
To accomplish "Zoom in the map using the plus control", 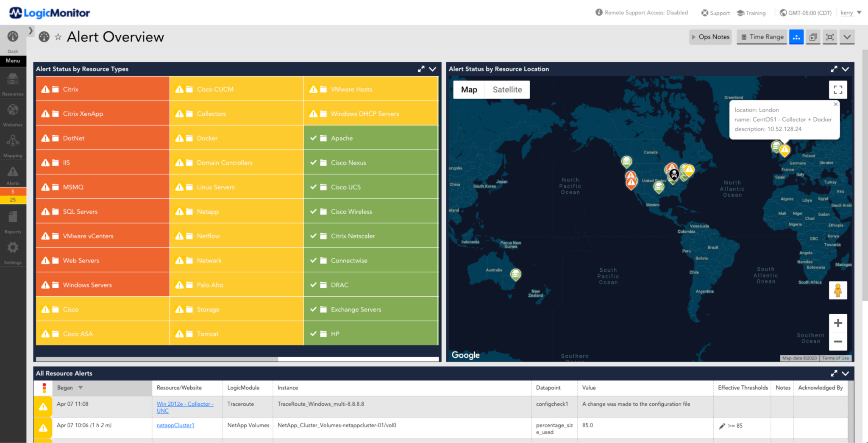I will coord(838,323).
